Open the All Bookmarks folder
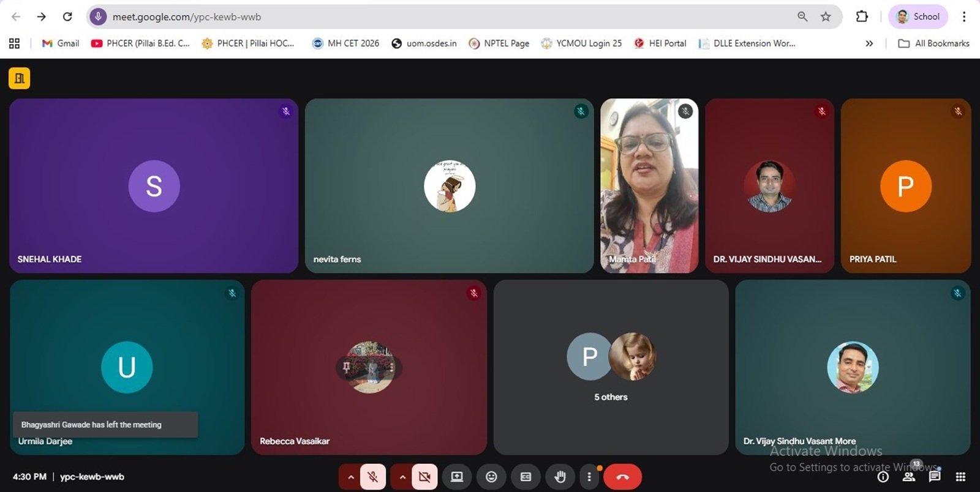The height and width of the screenshot is (492, 980). coord(933,43)
